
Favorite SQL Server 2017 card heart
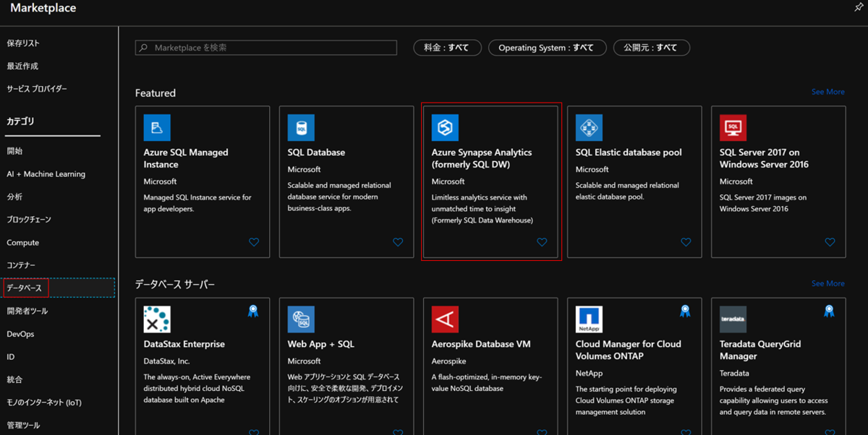pos(830,242)
